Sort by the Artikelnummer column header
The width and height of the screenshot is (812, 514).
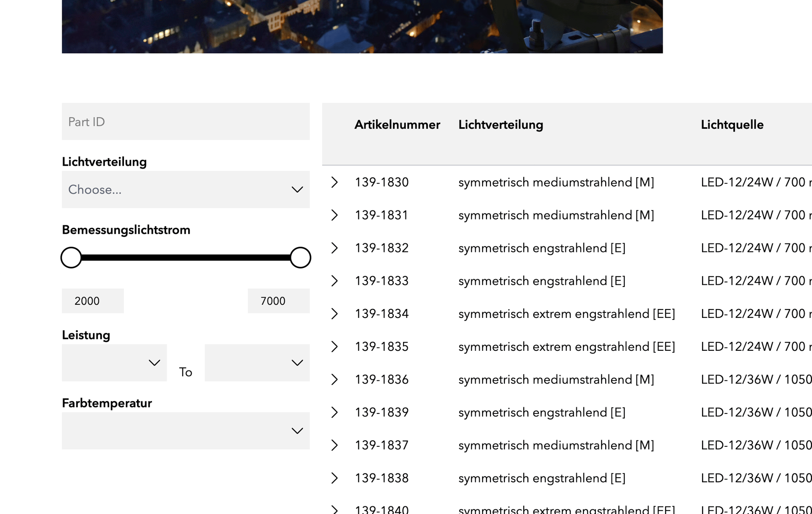click(397, 125)
